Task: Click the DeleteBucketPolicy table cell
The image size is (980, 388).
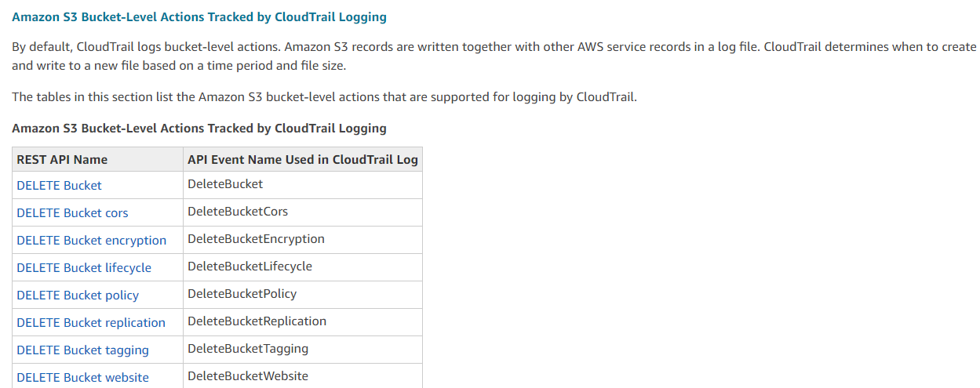Action: 242,294
